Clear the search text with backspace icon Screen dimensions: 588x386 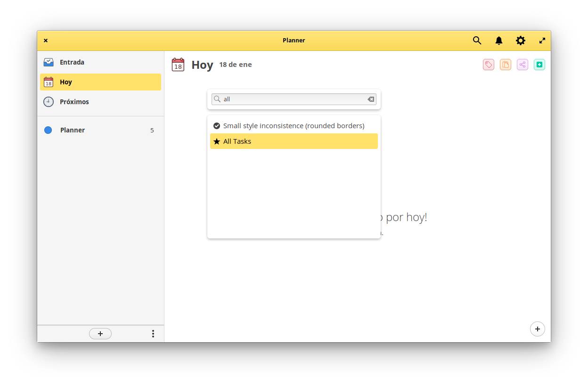(x=371, y=99)
